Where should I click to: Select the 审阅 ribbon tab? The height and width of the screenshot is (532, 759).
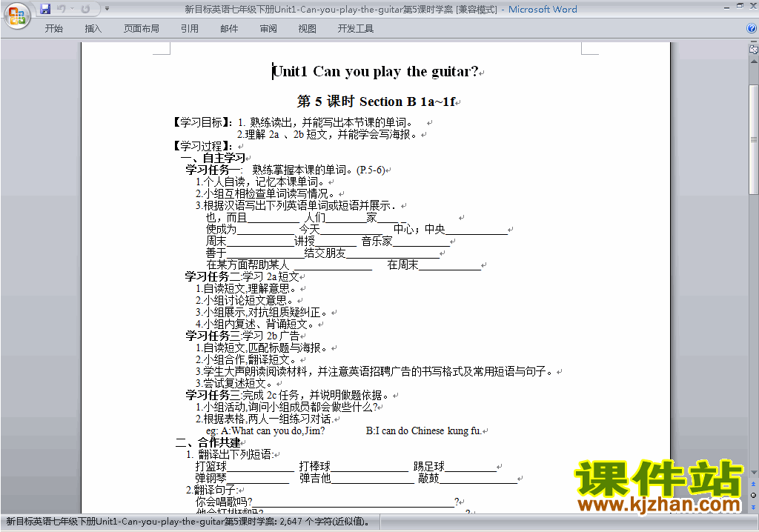tap(268, 29)
